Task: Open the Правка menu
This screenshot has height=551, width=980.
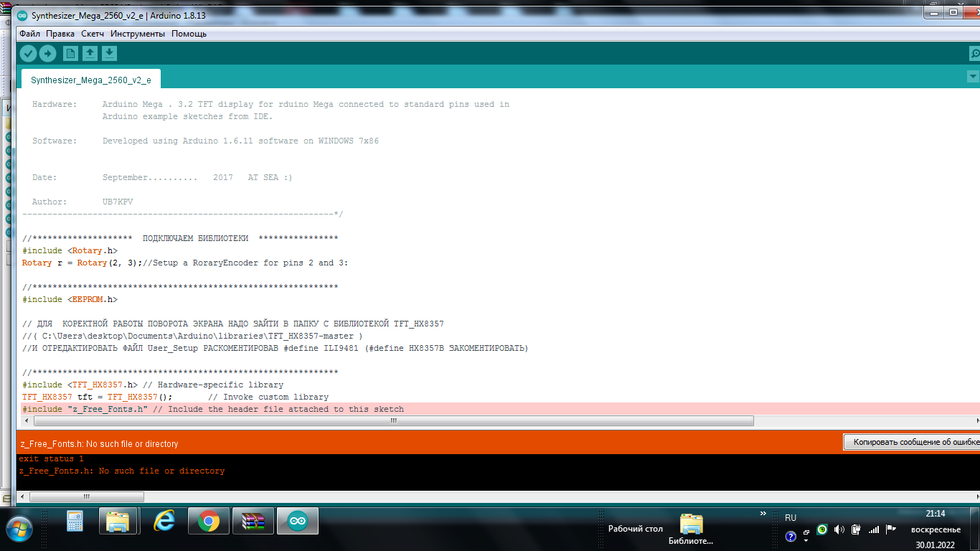Action: [60, 34]
